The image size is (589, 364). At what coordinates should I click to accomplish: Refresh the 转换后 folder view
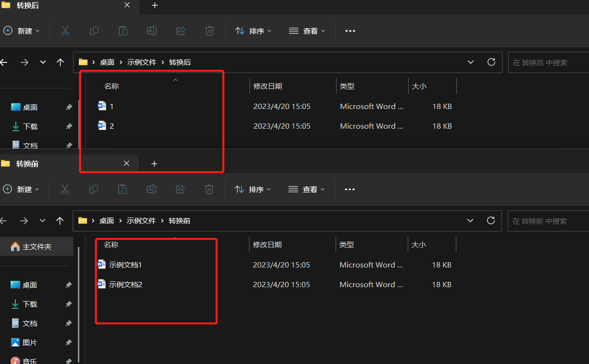coord(491,62)
